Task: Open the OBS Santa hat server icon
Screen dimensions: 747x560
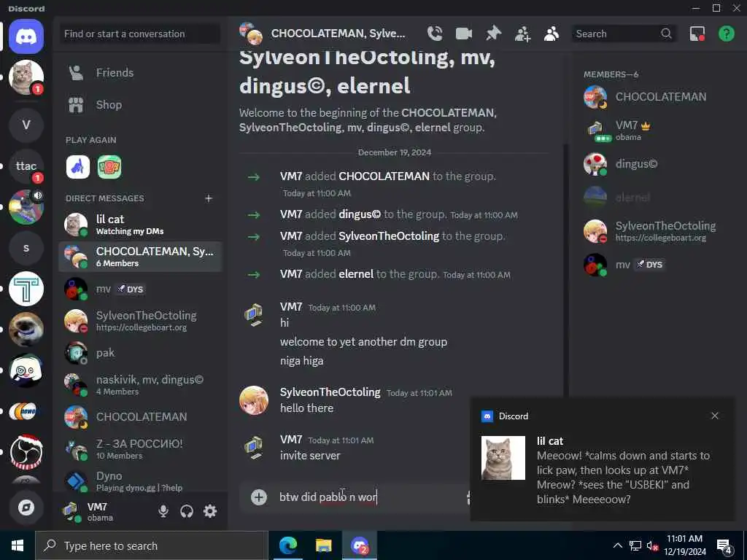Action: (x=26, y=452)
